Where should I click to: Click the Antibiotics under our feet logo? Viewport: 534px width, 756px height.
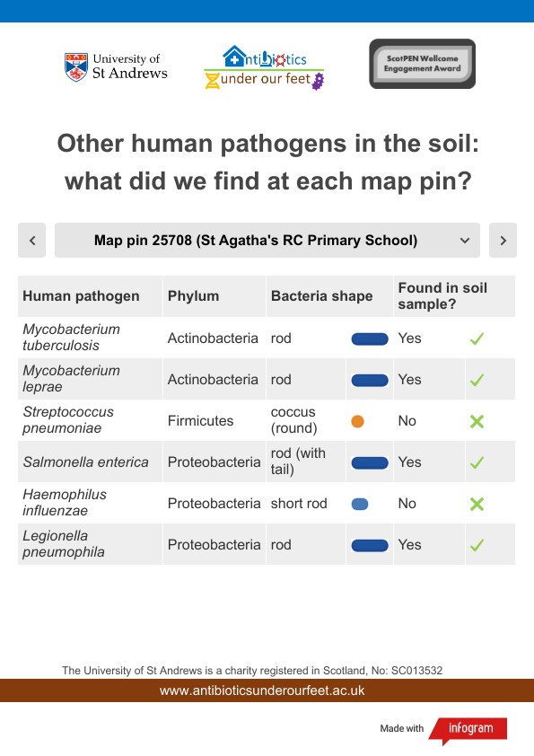coord(264,67)
